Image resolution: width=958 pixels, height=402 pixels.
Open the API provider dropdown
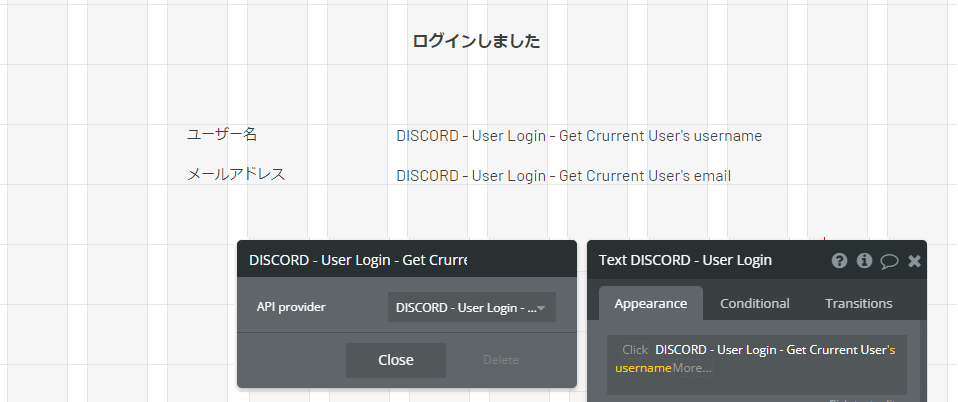[472, 307]
